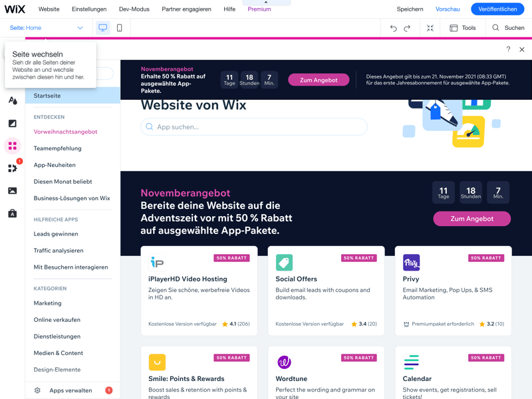Open the Partner engagieren menu
Screen dimensions: 532x399
point(186,9)
